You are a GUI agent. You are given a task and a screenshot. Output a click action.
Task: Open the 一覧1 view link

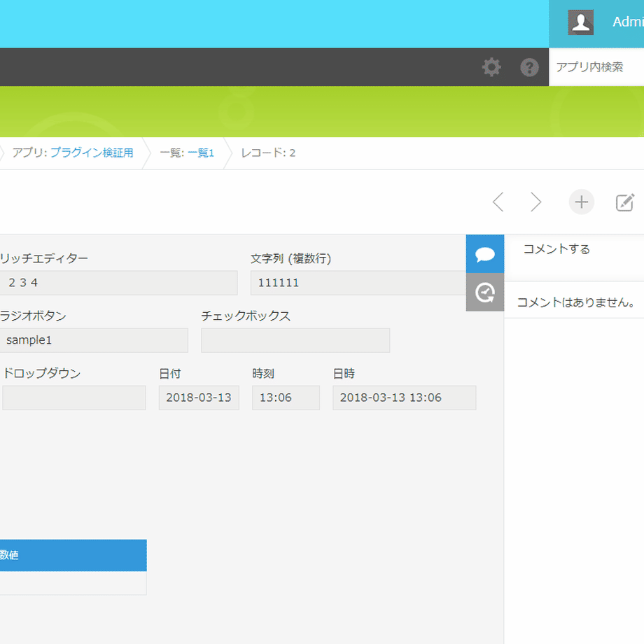click(201, 153)
